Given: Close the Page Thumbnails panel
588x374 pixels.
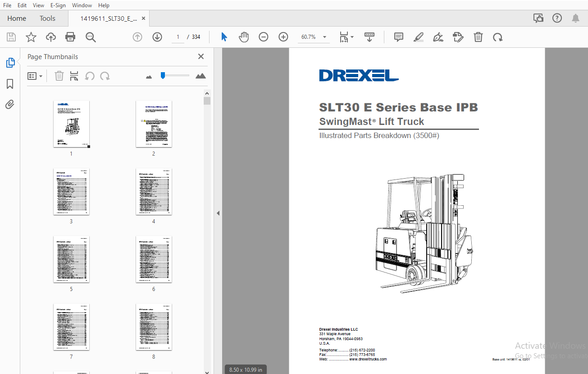Looking at the screenshot, I should [201, 56].
